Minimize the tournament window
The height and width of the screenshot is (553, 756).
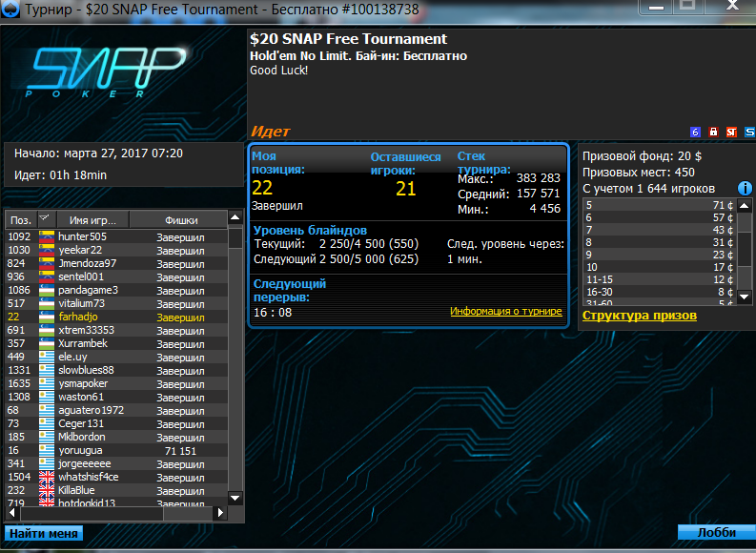pyautogui.click(x=656, y=8)
